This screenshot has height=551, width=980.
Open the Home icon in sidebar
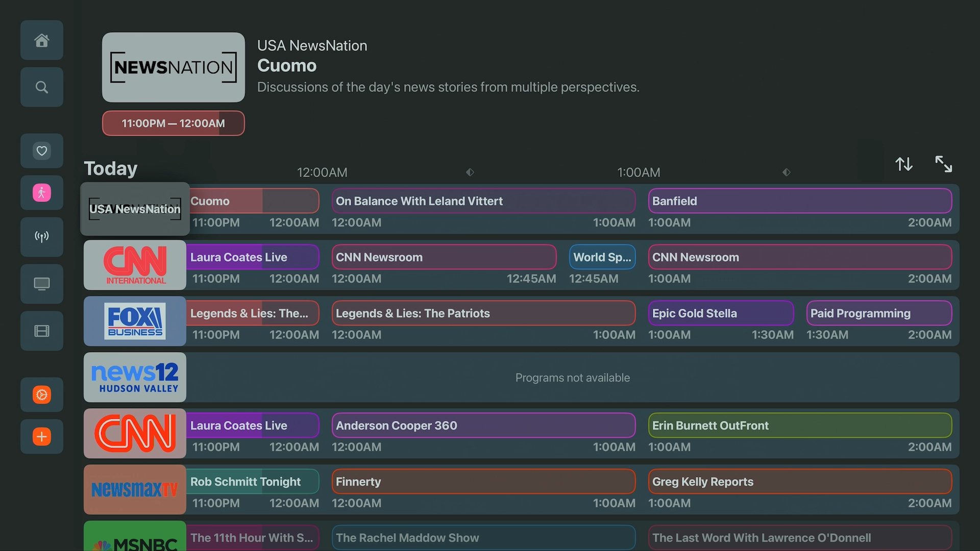[42, 40]
